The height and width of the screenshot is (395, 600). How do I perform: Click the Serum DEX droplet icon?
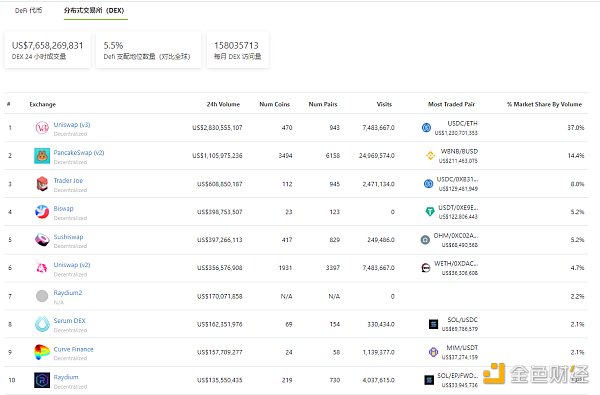[x=42, y=324]
